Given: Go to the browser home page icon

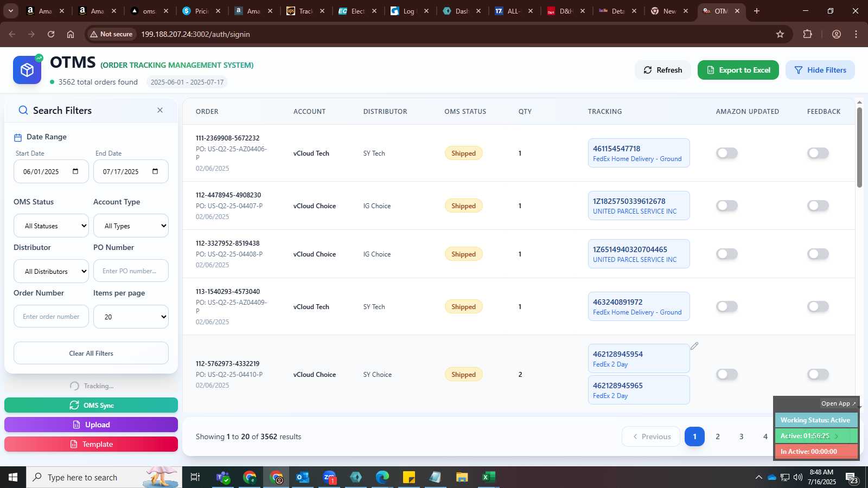Looking at the screenshot, I should [71, 34].
